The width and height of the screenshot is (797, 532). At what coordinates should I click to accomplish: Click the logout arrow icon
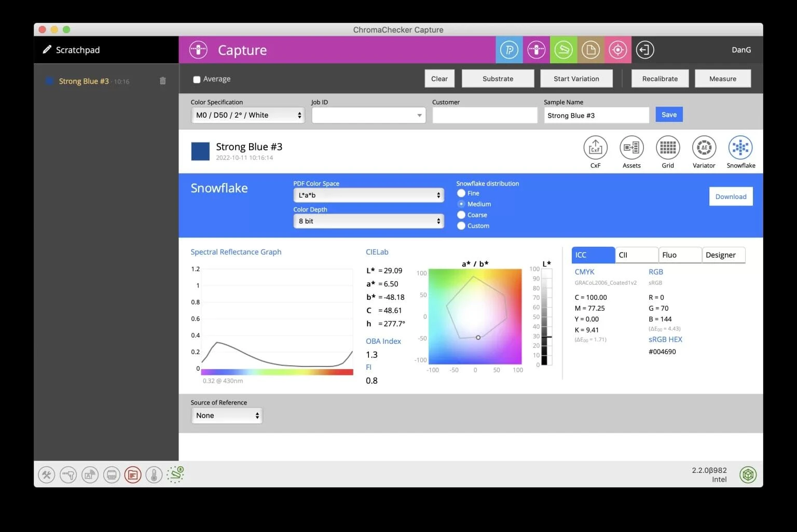tap(645, 50)
